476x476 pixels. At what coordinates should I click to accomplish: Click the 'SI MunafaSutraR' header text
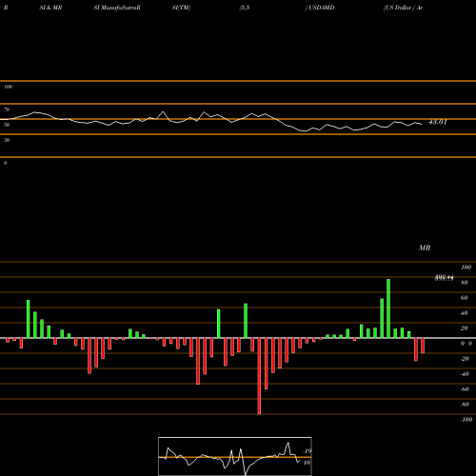point(117,8)
